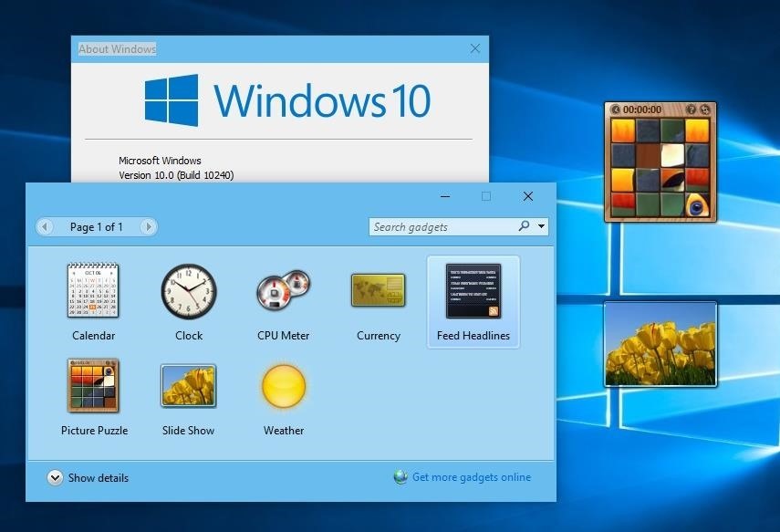Screen dimensions: 780x532
Task: Click the Version 10.0 (Build 10240) text
Action: click(176, 175)
